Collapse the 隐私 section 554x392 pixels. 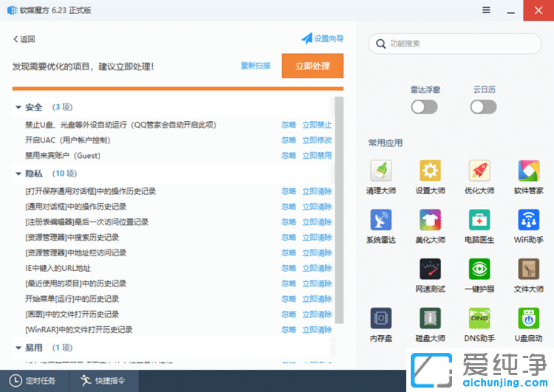tap(18, 173)
